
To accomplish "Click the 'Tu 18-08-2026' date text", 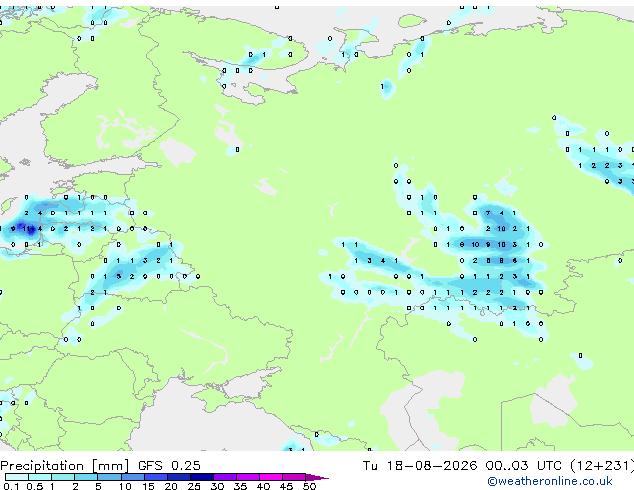I will click(x=420, y=466).
